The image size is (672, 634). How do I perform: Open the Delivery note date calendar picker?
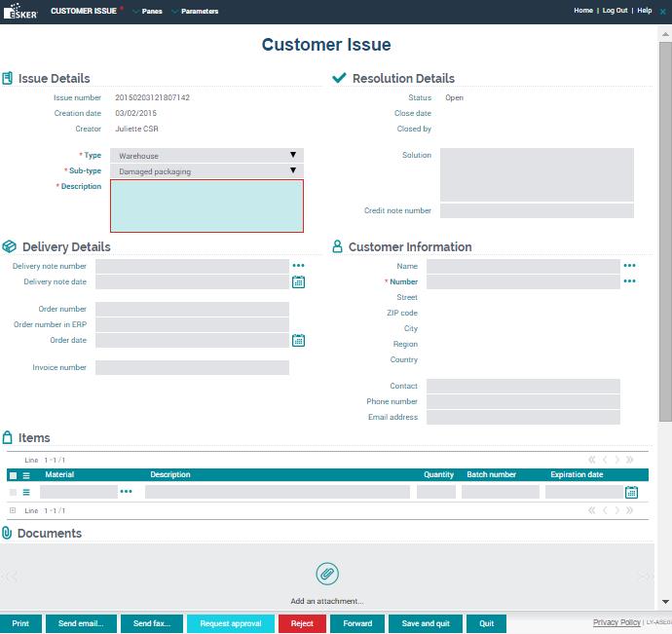(299, 282)
